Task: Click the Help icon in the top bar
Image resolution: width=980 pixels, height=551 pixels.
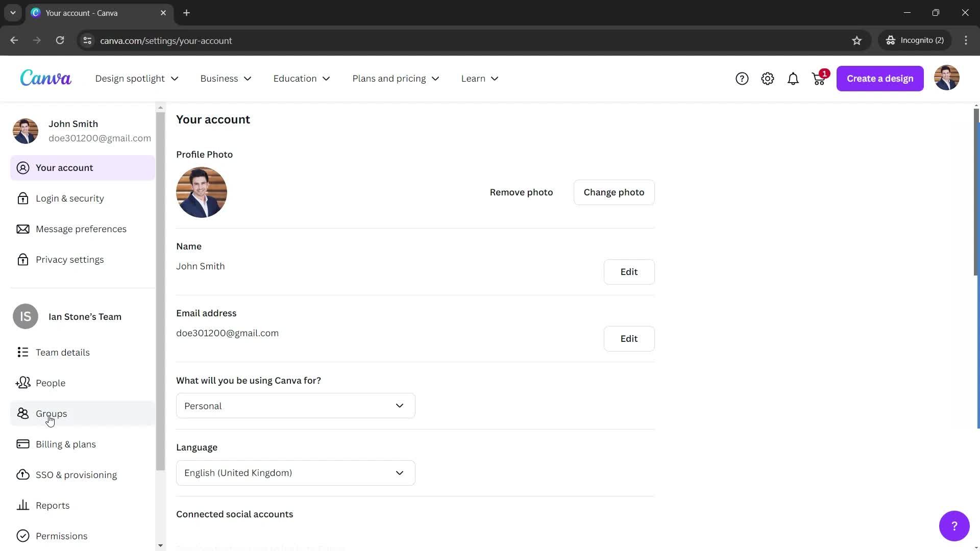Action: (x=742, y=78)
